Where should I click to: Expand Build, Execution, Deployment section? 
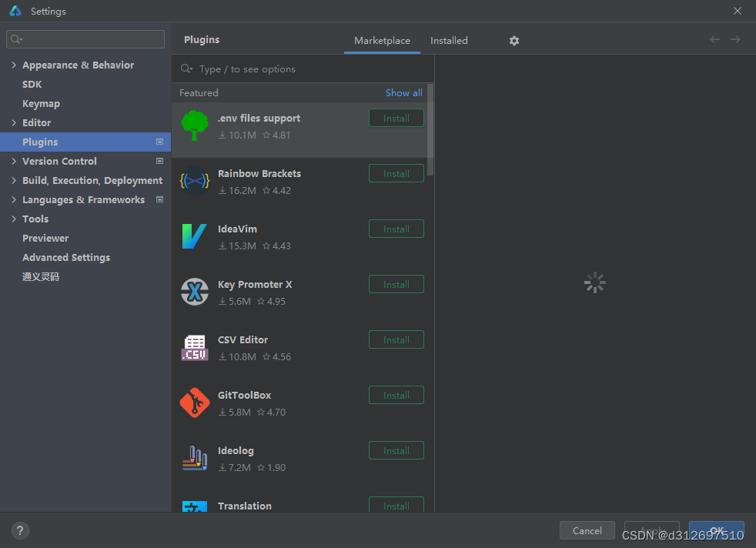tap(14, 180)
